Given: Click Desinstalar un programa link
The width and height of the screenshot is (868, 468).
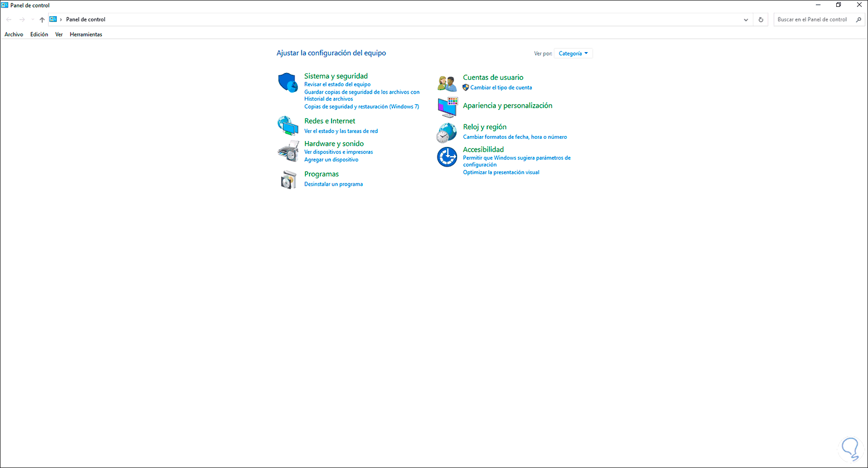Looking at the screenshot, I should tap(333, 185).
